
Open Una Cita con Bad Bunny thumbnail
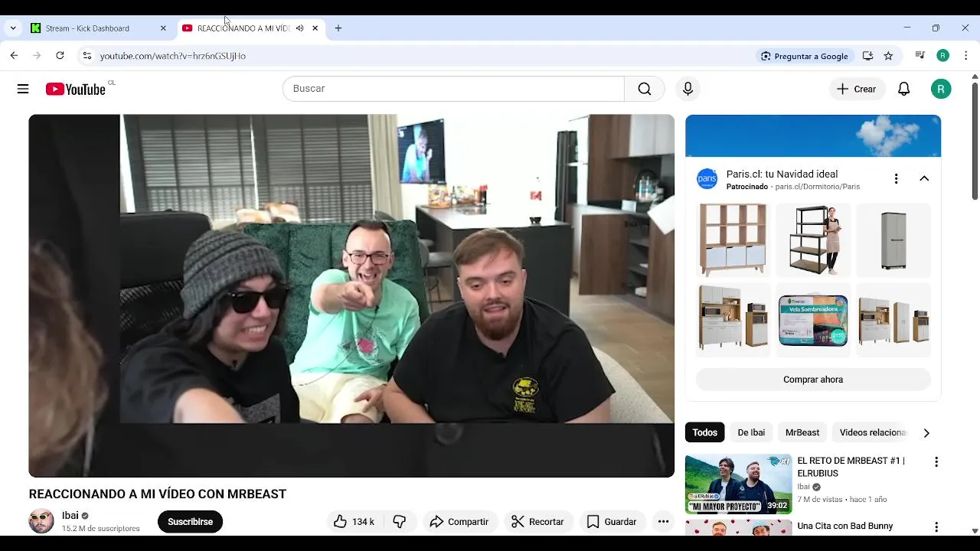tap(738, 528)
